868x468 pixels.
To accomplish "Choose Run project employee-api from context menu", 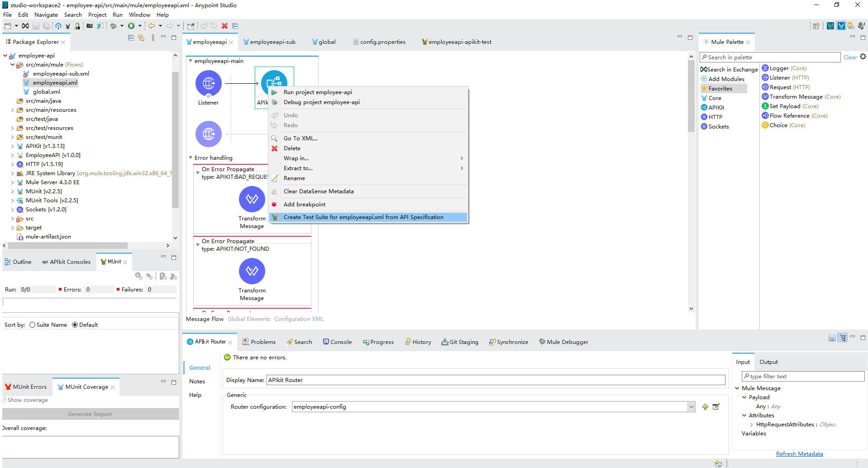I will pyautogui.click(x=368, y=92).
